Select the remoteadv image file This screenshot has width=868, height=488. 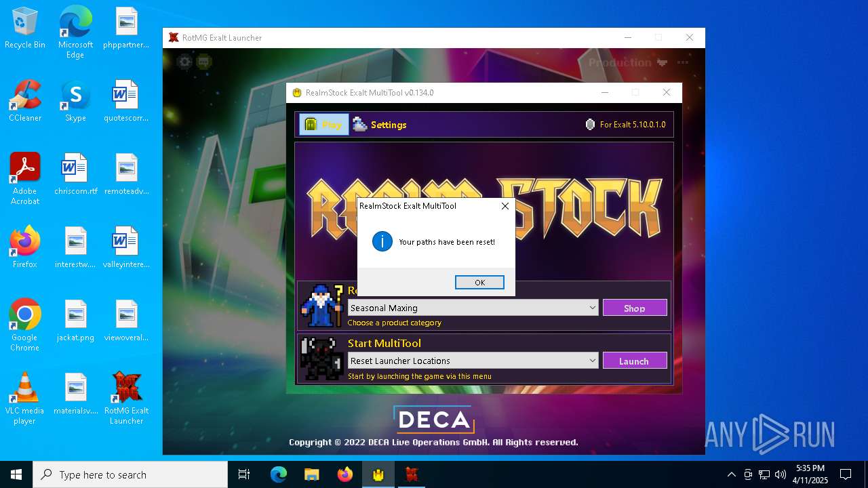[126, 175]
